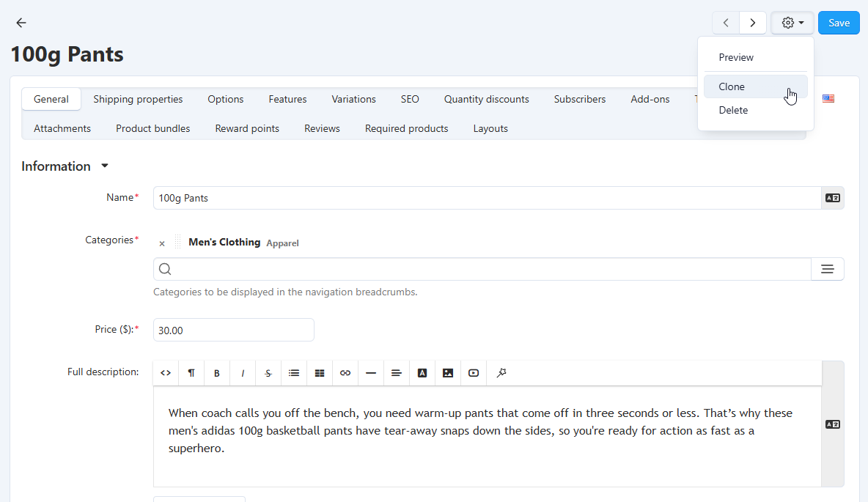
Task: Click the US flag language selector
Action: click(828, 98)
